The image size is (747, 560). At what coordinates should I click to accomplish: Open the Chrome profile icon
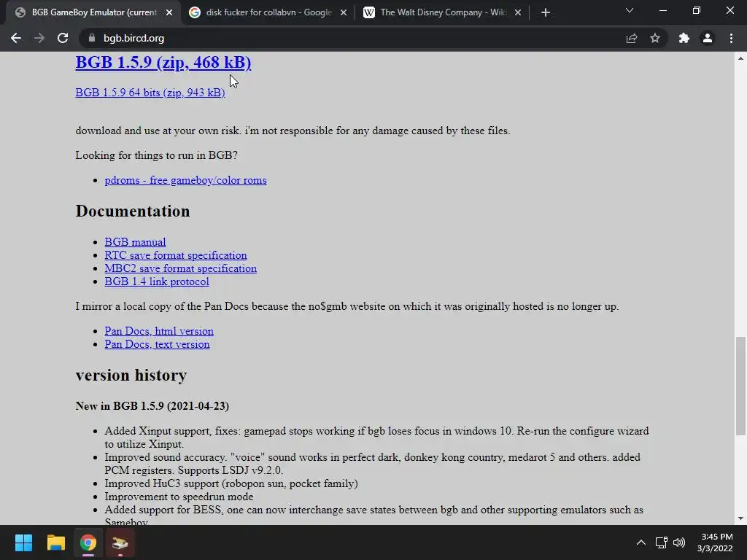coord(708,38)
